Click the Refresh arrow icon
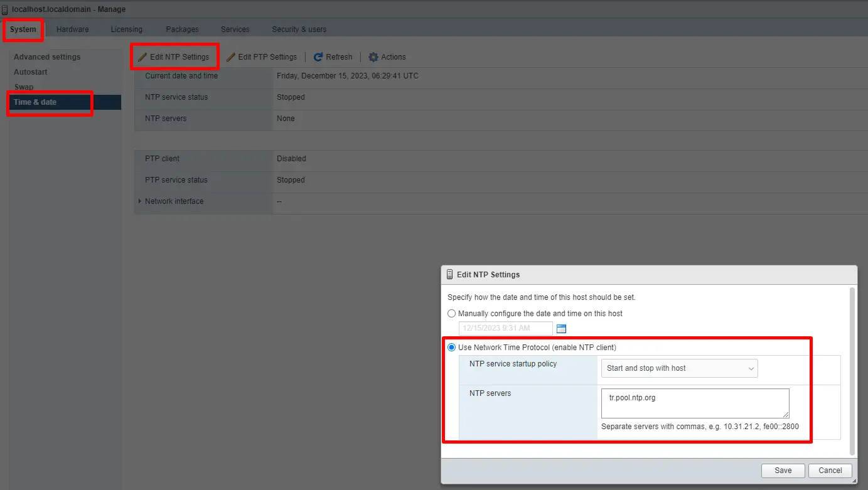Viewport: 868px width, 490px height. [x=318, y=57]
